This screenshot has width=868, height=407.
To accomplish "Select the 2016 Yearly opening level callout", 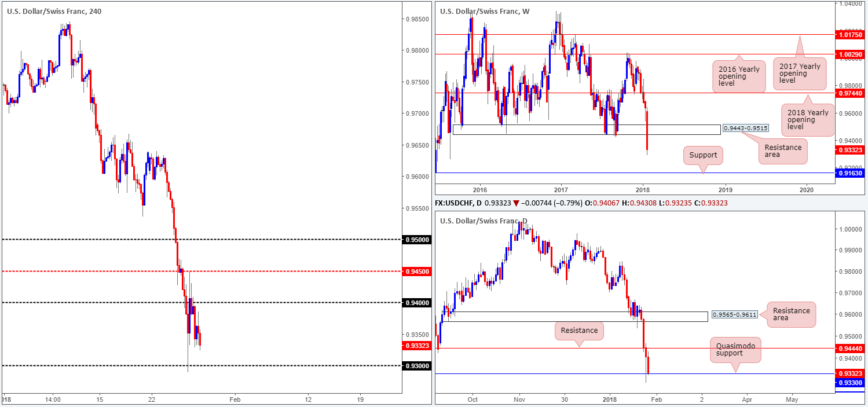I will tap(740, 77).
